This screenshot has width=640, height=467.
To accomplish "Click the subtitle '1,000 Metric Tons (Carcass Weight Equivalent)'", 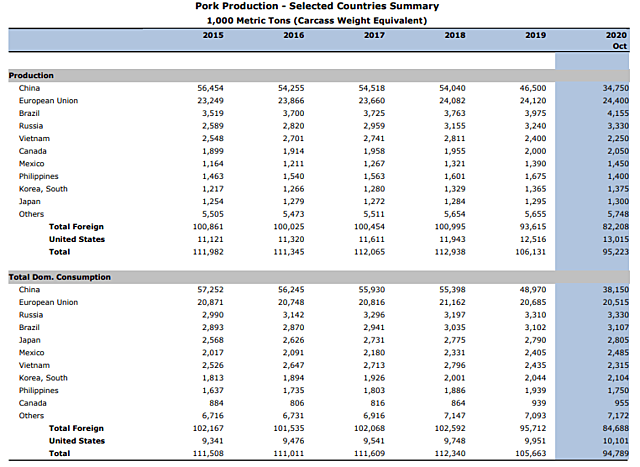I will [x=317, y=20].
